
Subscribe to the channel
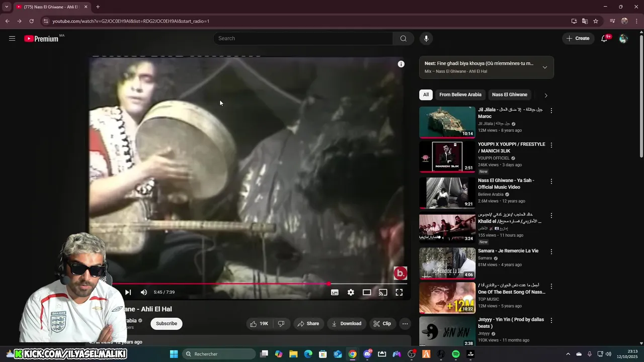click(167, 324)
